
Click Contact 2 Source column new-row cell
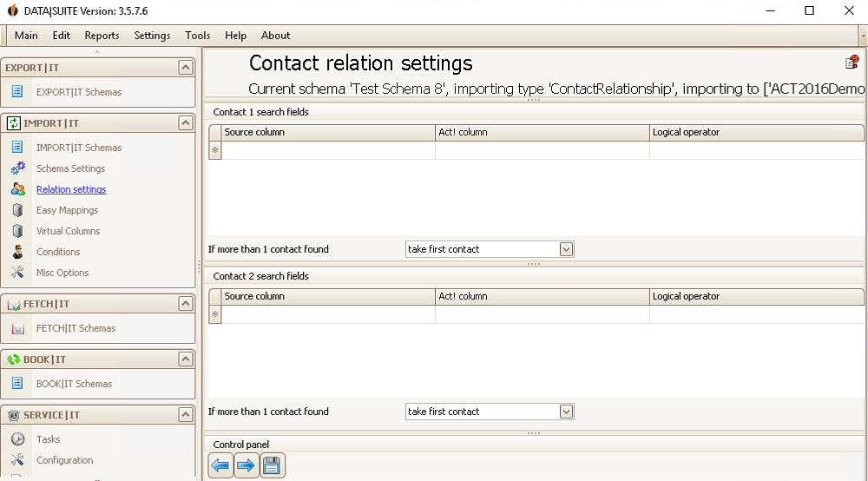tap(328, 314)
